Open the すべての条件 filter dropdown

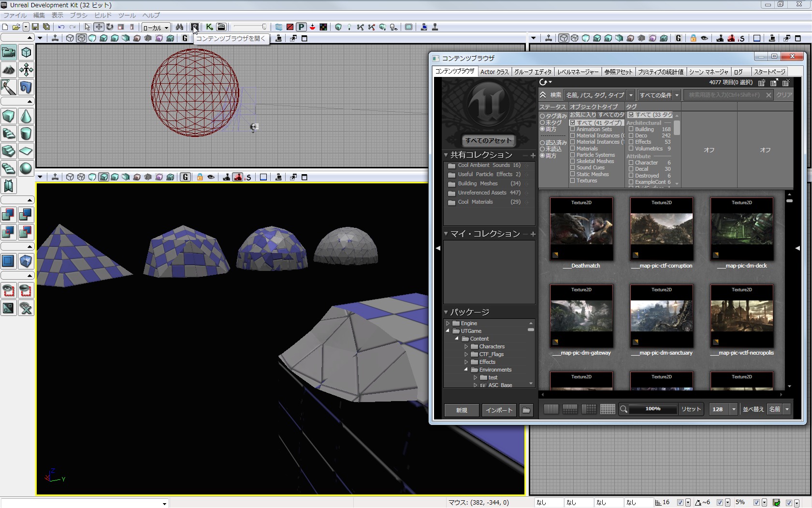pos(659,95)
